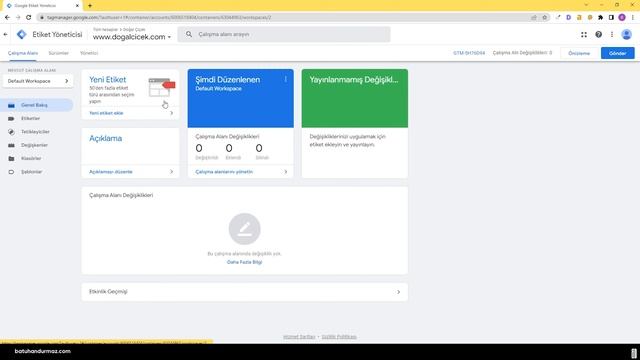This screenshot has height=360, width=640.
Task: Expand the Etkinlik Geçmişi section
Action: (244, 292)
